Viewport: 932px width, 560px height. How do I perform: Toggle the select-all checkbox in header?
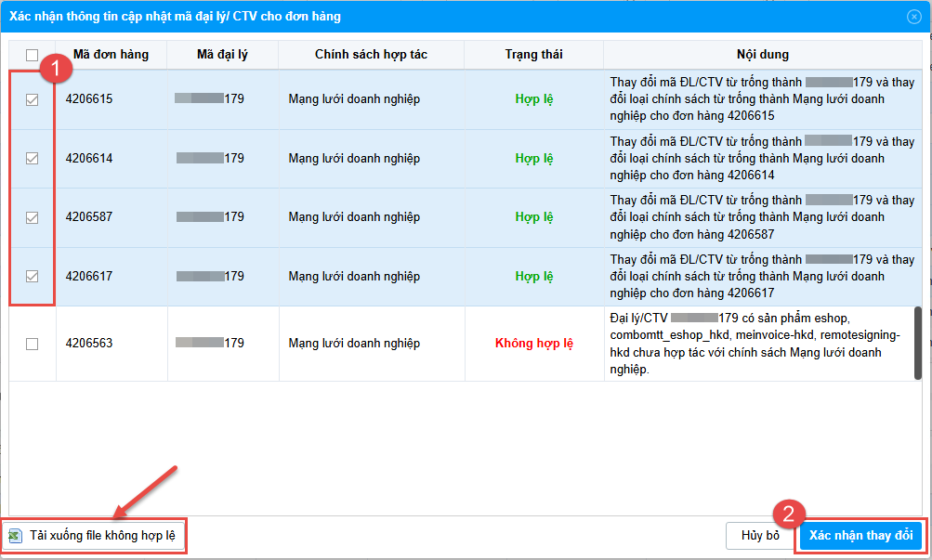point(33,55)
